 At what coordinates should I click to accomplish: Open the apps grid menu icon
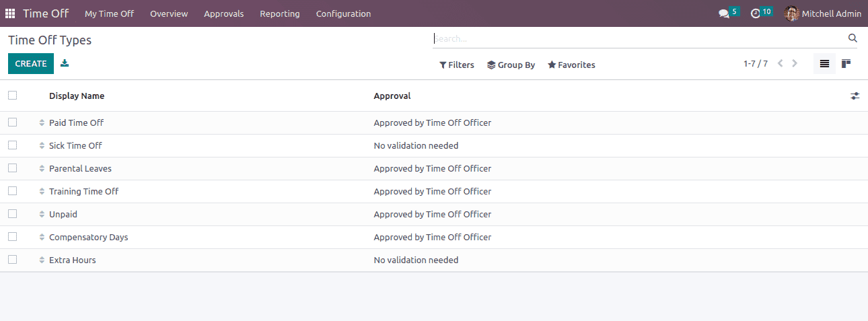tap(10, 13)
